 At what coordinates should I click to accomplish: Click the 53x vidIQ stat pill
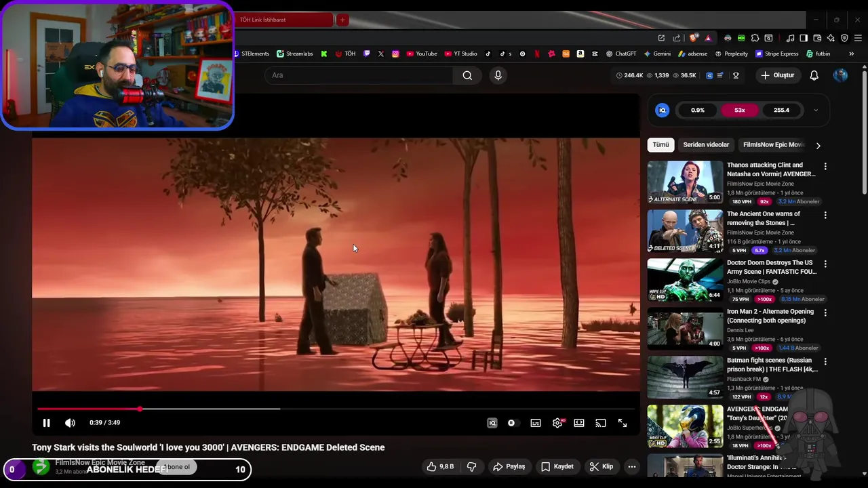click(740, 110)
